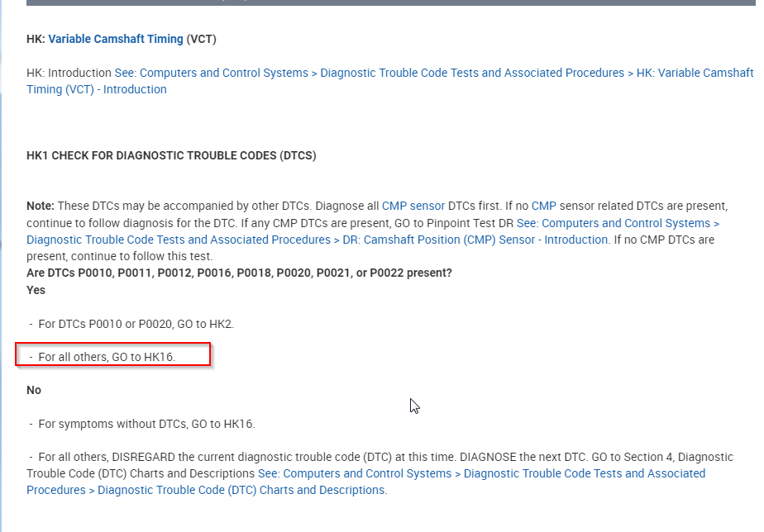This screenshot has height=532, width=764.
Task: Click the bold "Note:" label
Action: 41,206
